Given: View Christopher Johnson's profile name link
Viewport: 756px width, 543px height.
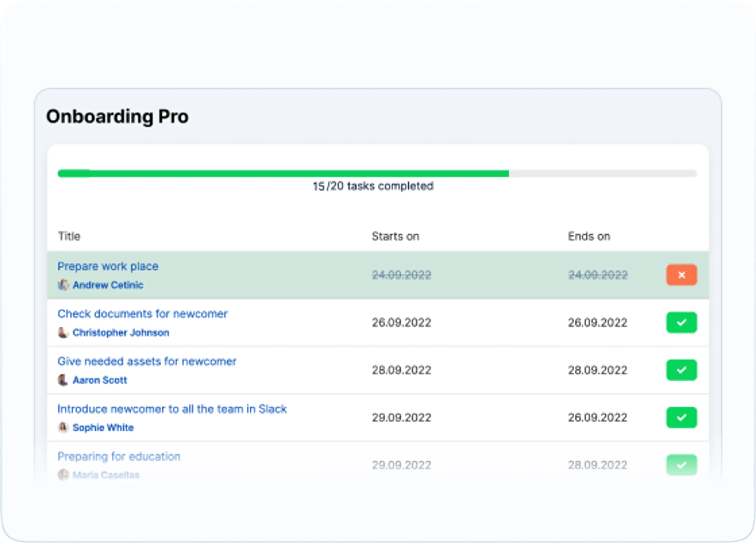Looking at the screenshot, I should [x=121, y=333].
